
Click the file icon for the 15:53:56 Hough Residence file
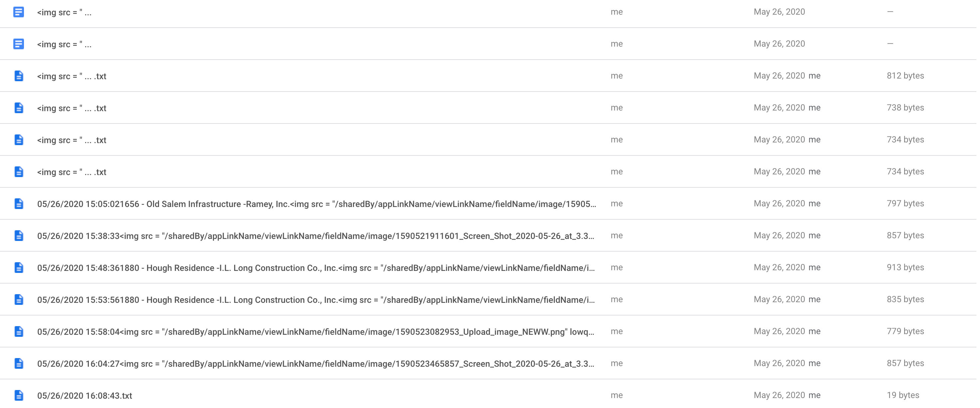(19, 300)
